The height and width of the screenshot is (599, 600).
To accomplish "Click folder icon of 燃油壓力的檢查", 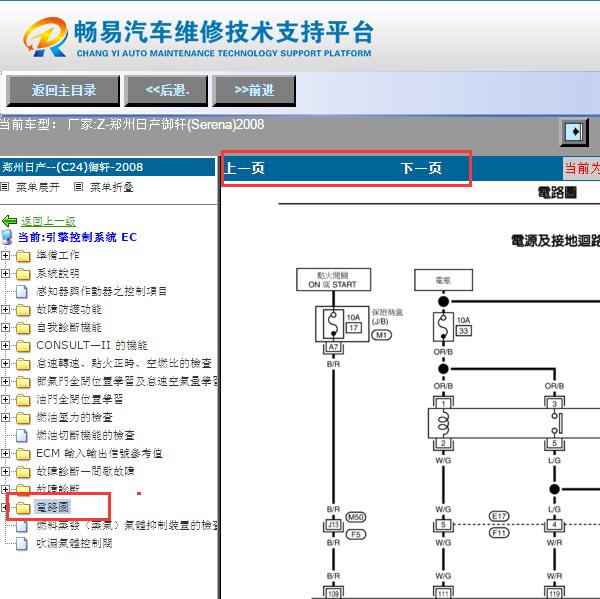I will [23, 418].
